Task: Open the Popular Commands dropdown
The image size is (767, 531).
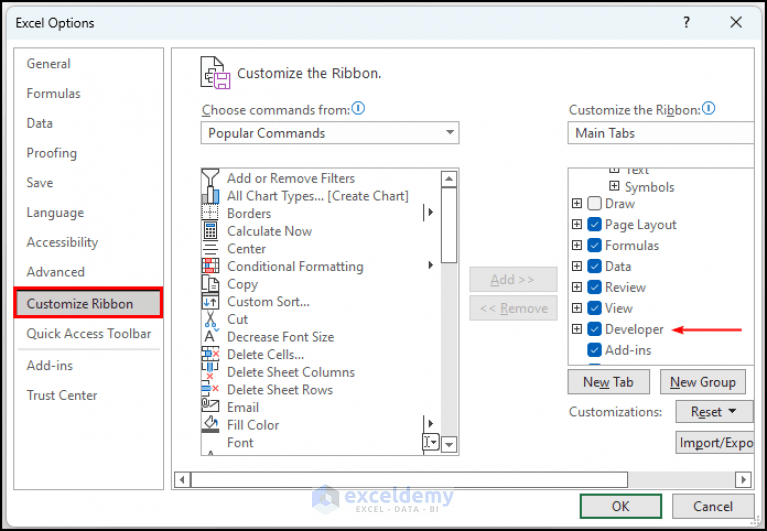Action: (x=330, y=133)
